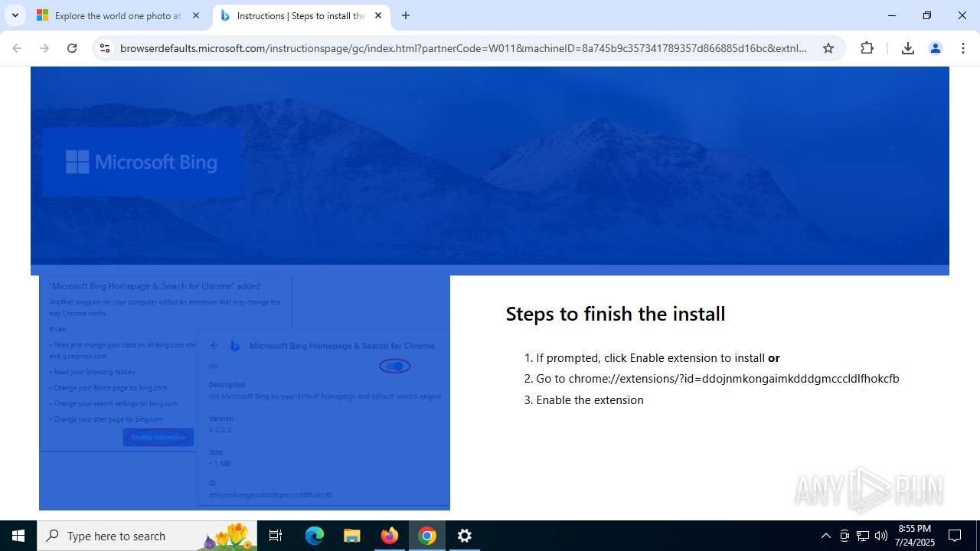
Task: Open network status tray icon
Action: pos(863,536)
